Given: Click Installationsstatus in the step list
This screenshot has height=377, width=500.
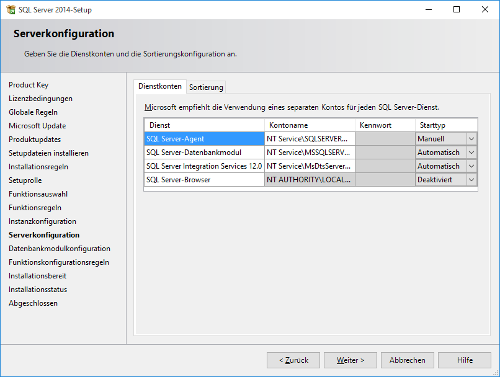Looking at the screenshot, I should click(38, 289).
